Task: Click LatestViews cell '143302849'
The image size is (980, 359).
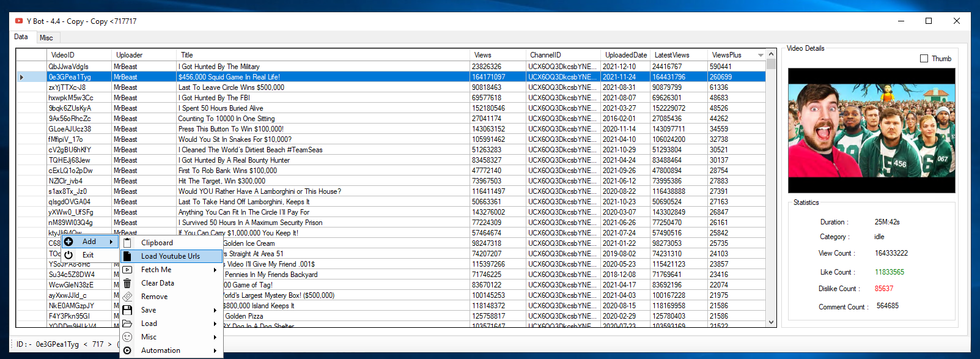Action: tap(679, 212)
